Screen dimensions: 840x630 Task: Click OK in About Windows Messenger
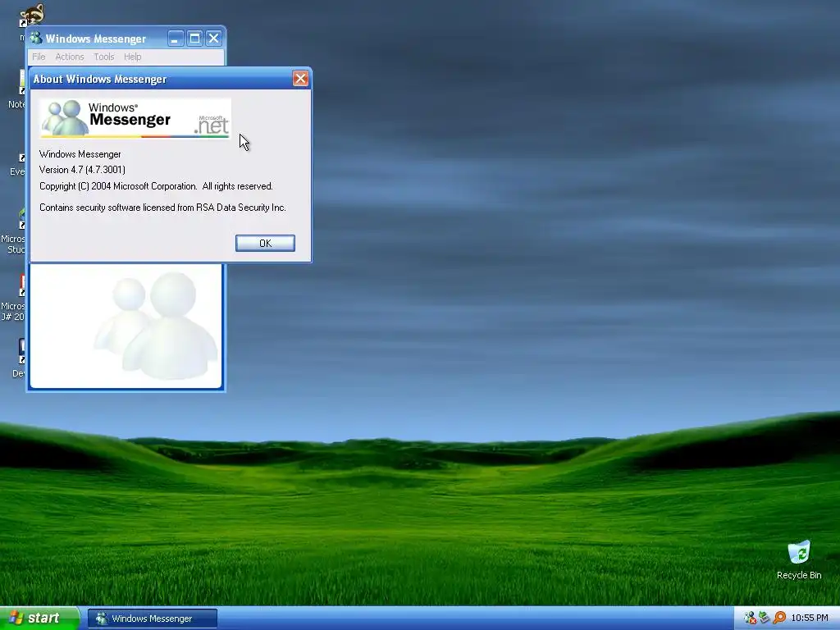[x=265, y=243]
